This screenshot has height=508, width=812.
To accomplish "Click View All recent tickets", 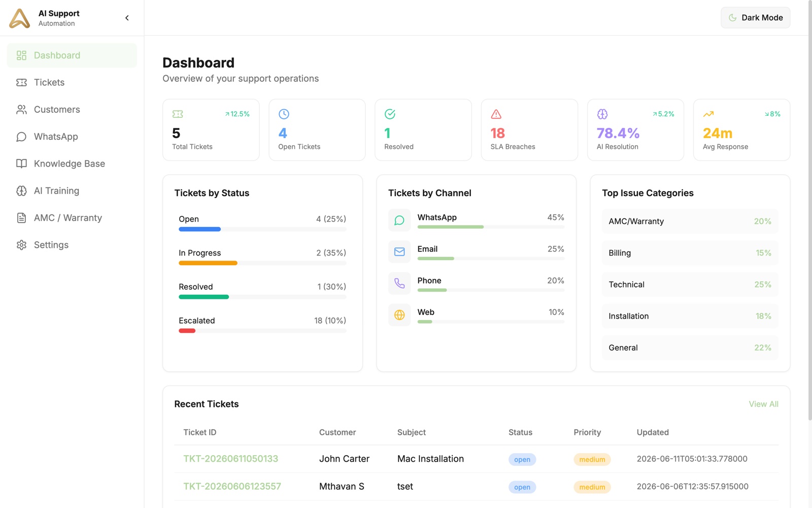I will pyautogui.click(x=763, y=404).
